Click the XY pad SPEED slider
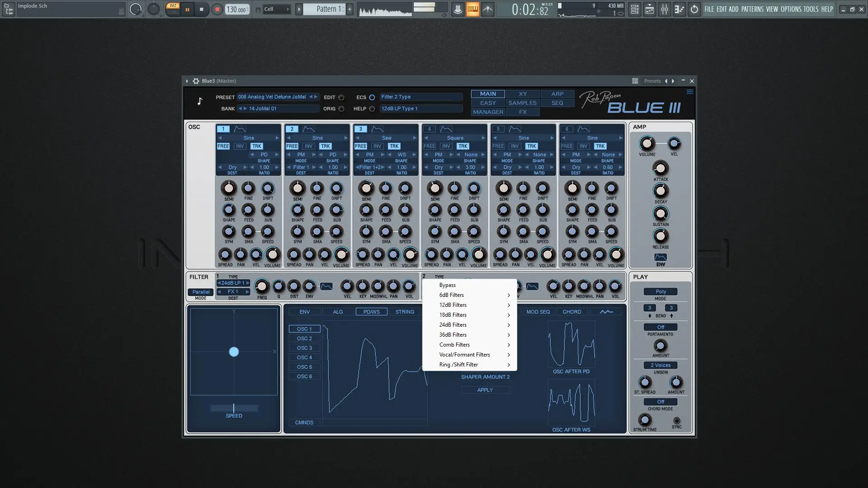The image size is (868, 488). (x=234, y=408)
